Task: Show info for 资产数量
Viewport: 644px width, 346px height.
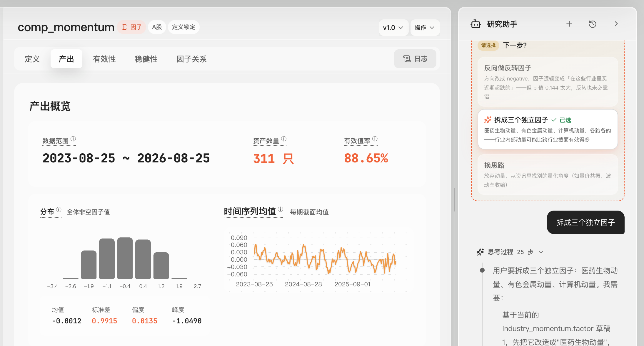Action: pyautogui.click(x=284, y=139)
